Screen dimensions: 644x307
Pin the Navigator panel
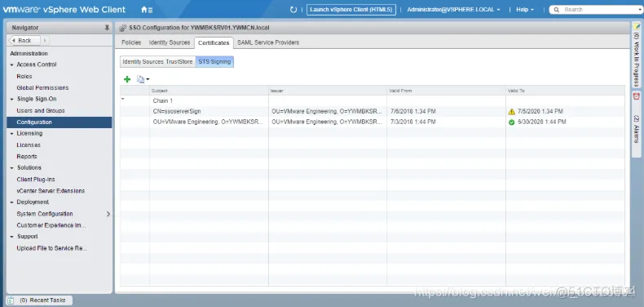[107, 28]
